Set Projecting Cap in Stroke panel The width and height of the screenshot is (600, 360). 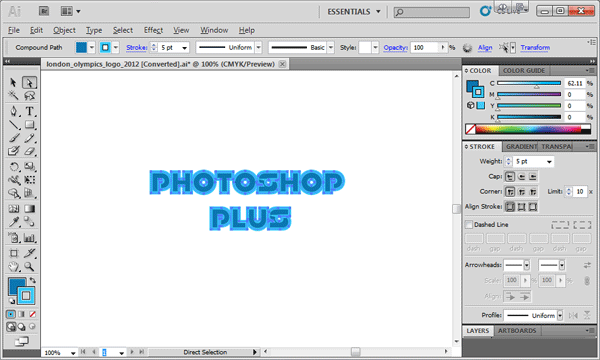coord(533,176)
